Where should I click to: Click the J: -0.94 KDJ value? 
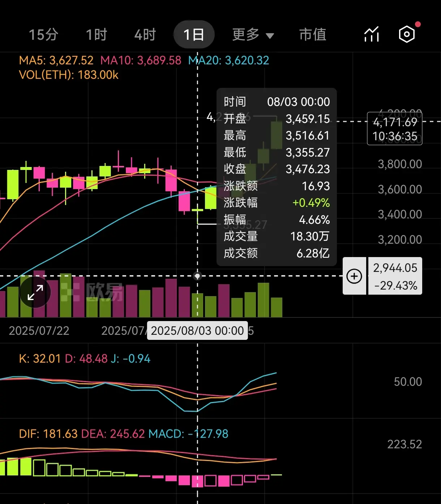(x=130, y=359)
